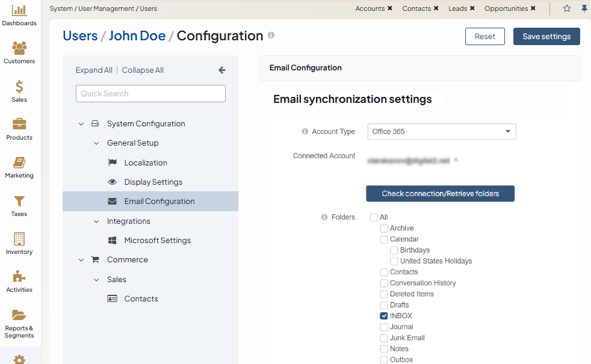This screenshot has width=591, height=364.
Task: Open Marketing book icon
Action: [19, 163]
